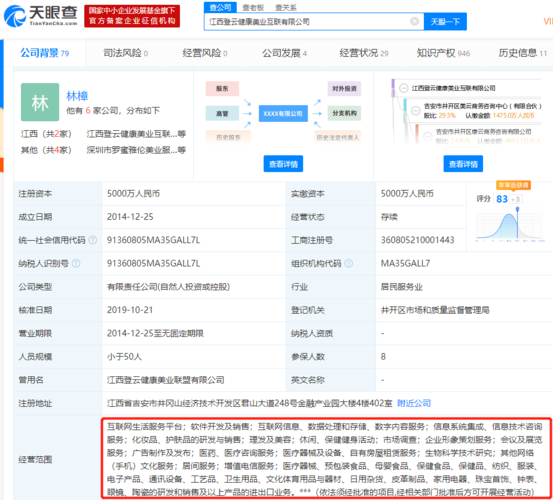Screen dimensions: 553x500
Task: Click the red 官方备案企业征信机构 banner
Action: (132, 16)
